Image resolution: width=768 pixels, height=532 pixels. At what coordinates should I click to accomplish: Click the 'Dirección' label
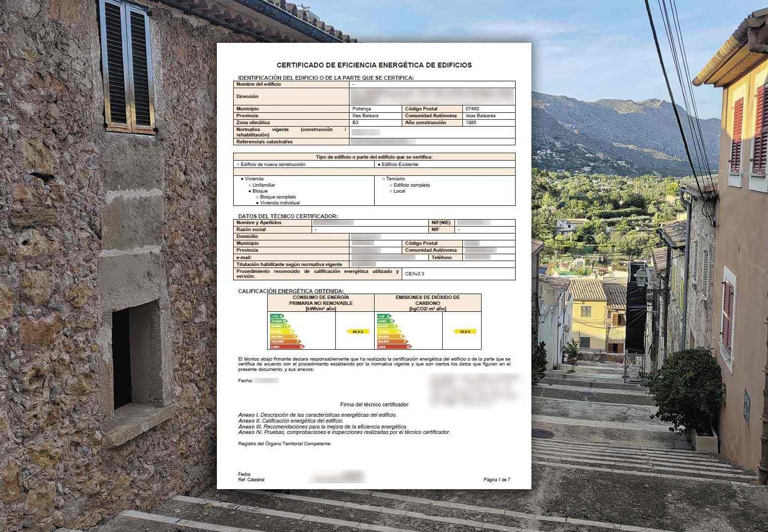point(247,97)
